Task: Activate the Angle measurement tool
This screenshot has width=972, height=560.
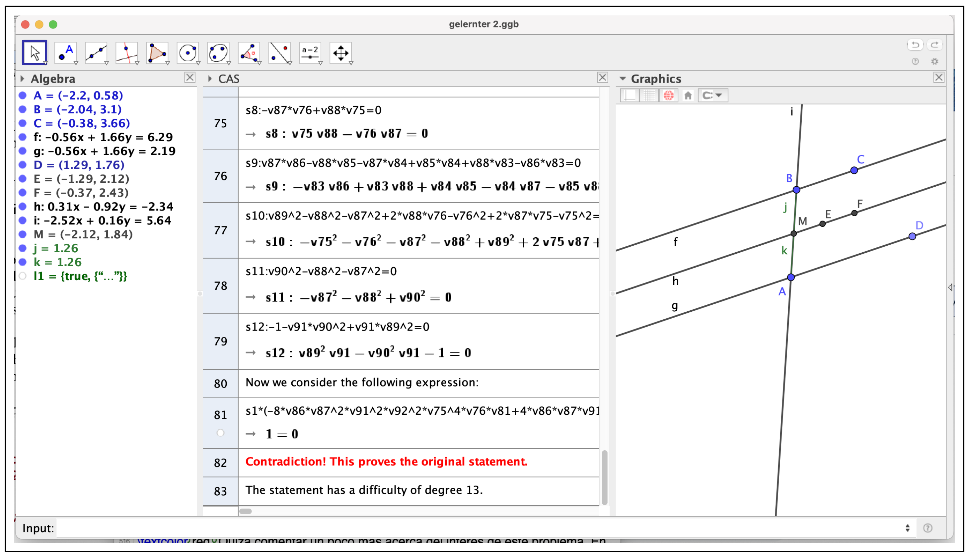Action: (x=249, y=53)
